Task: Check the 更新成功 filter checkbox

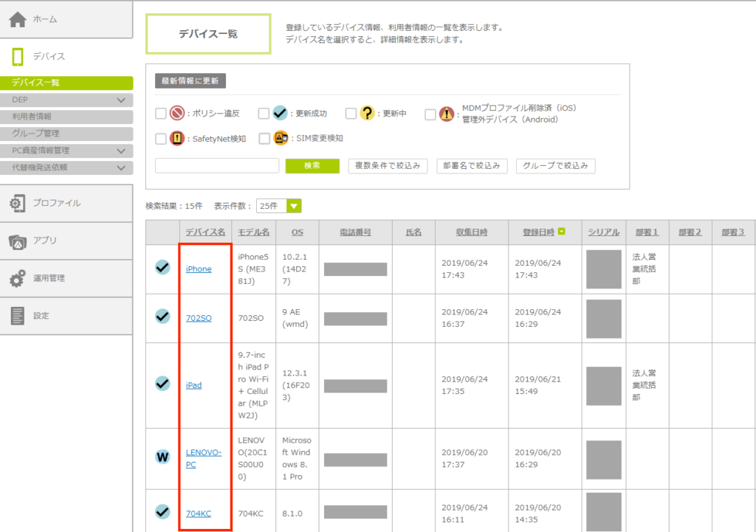Action: [x=264, y=114]
